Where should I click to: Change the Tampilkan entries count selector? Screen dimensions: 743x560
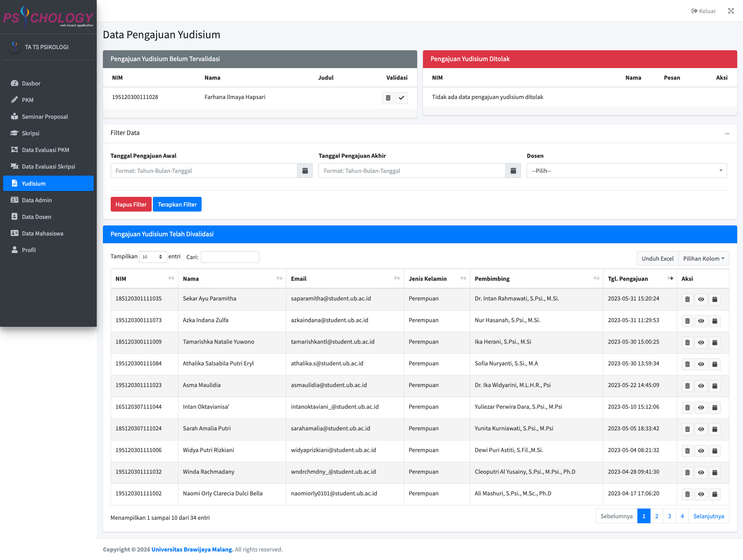coord(152,257)
